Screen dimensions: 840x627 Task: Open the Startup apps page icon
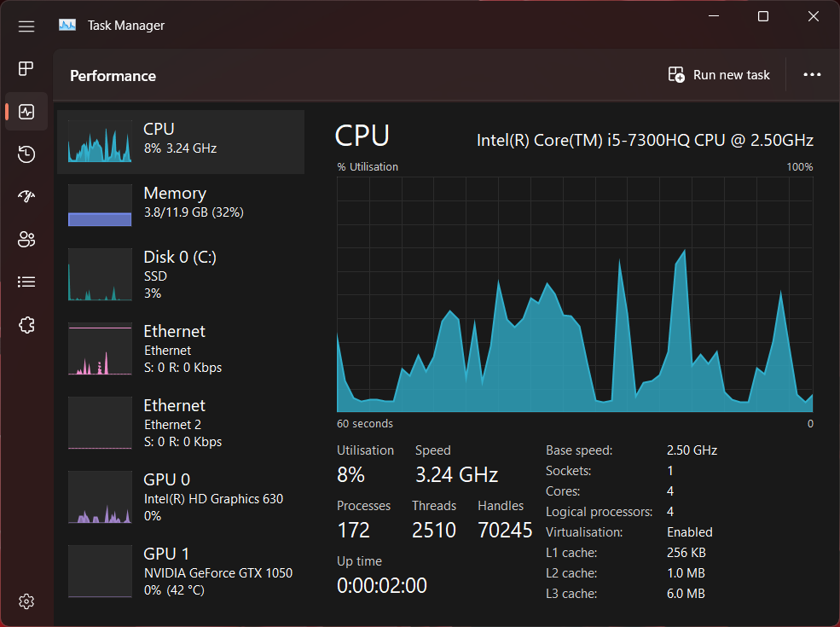point(26,197)
